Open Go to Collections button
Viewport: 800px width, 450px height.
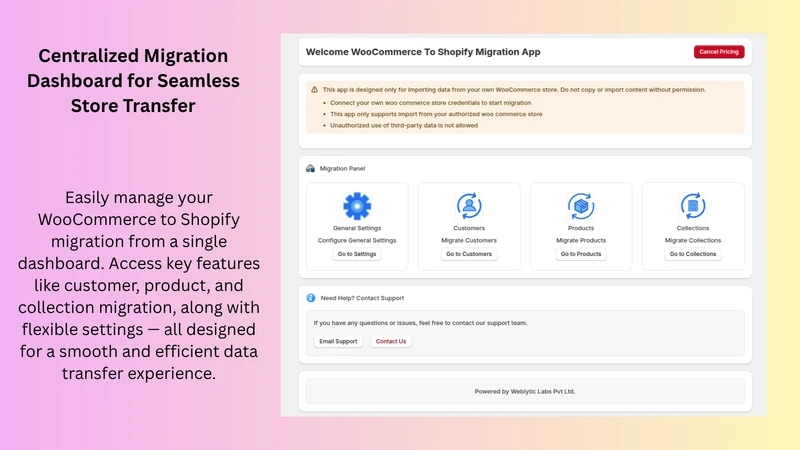point(693,254)
